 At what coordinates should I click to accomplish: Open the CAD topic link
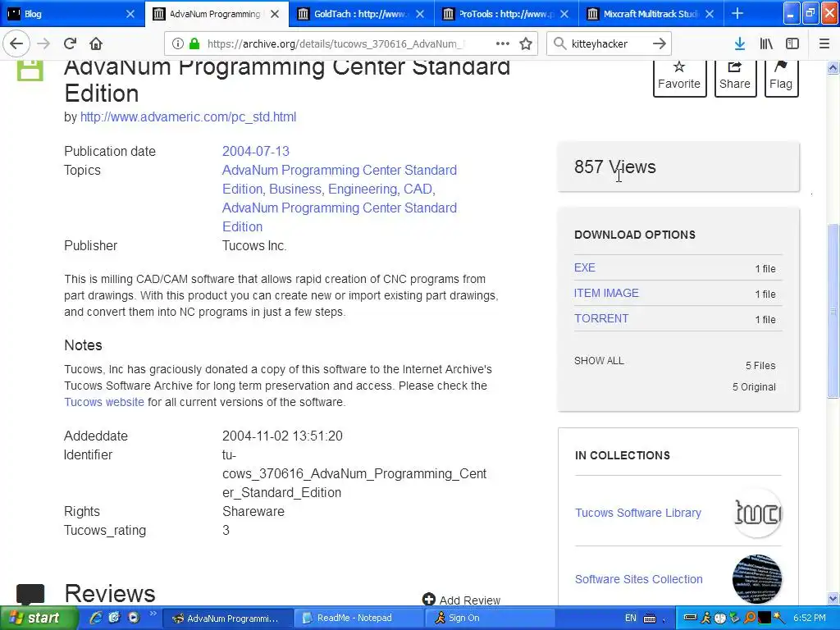[x=418, y=189]
